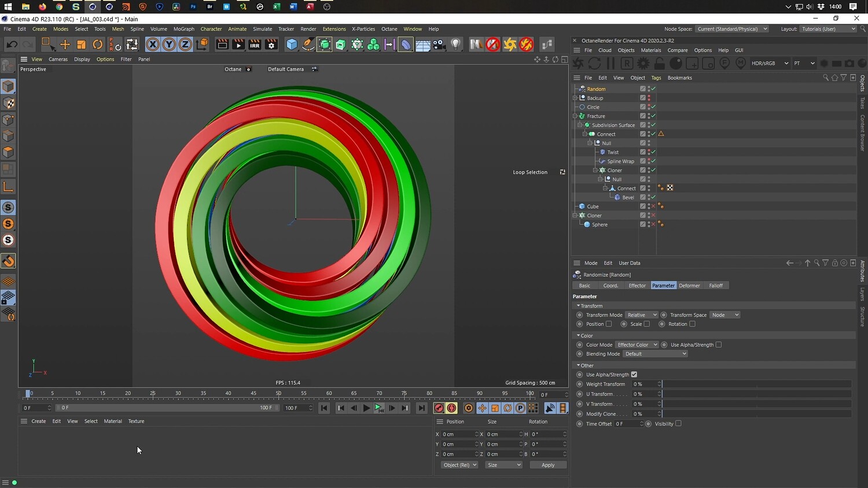The width and height of the screenshot is (868, 488).
Task: Enable the Scale checkbox in Transform
Action: click(647, 324)
